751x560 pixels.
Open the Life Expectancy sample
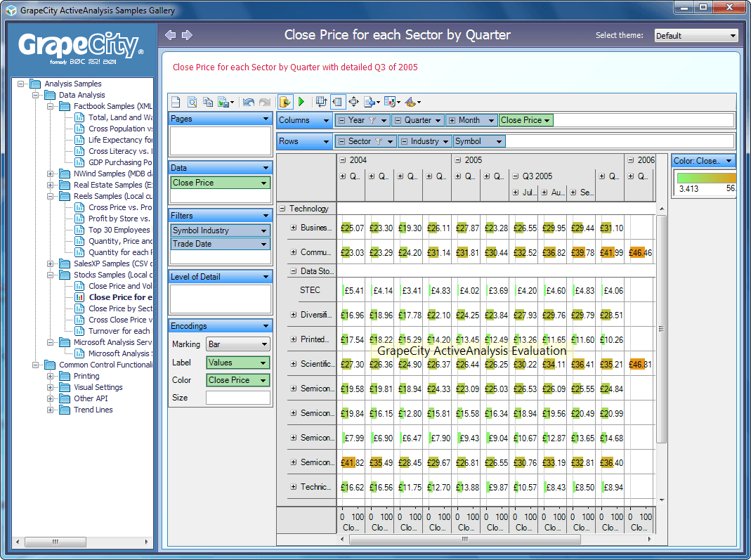pos(120,140)
